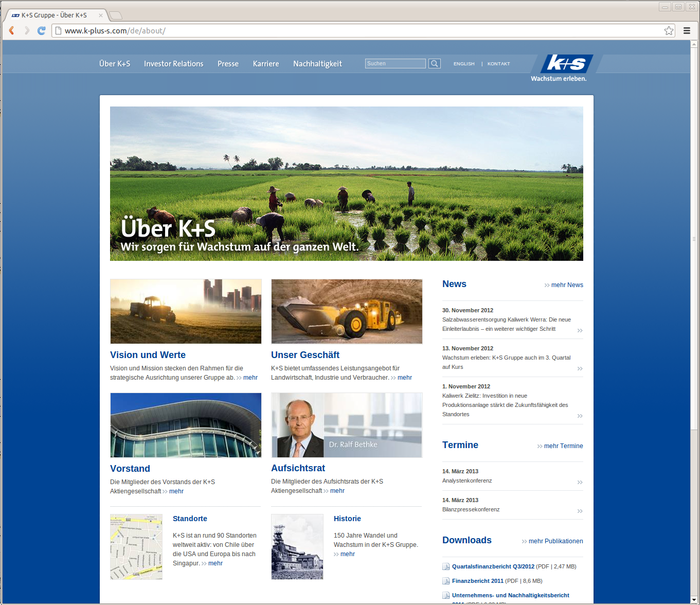Open the Vision und Werte heading

(x=148, y=355)
